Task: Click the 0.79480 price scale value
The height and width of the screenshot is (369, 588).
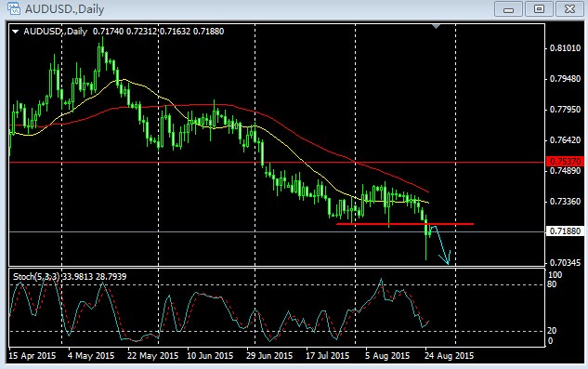Action: pyautogui.click(x=565, y=79)
